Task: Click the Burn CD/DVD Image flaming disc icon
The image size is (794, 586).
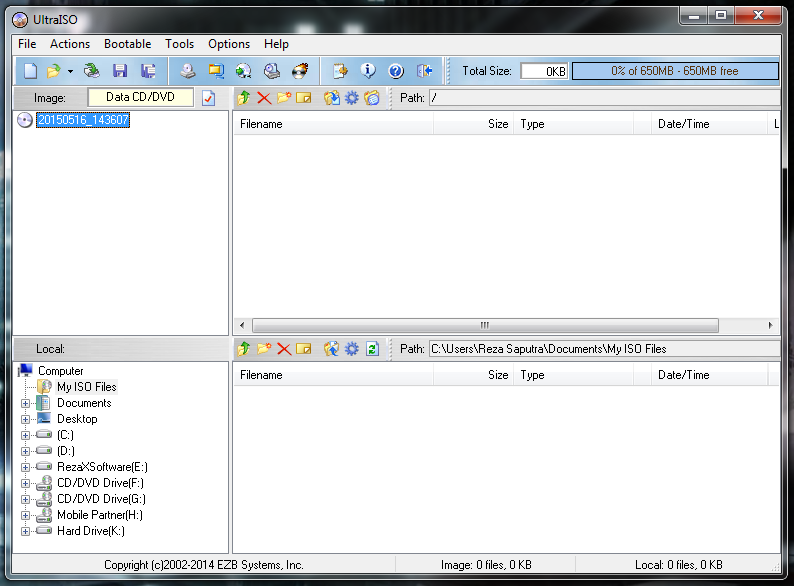Action: point(300,71)
